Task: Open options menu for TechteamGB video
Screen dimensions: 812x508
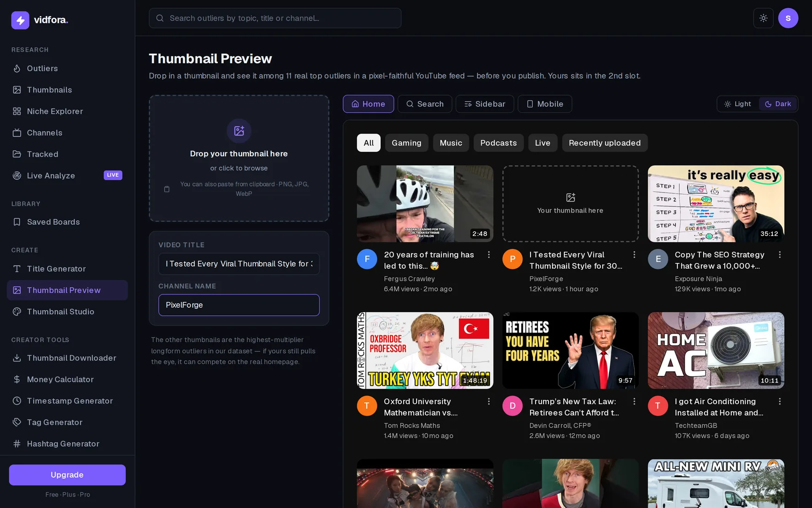Action: (779, 402)
